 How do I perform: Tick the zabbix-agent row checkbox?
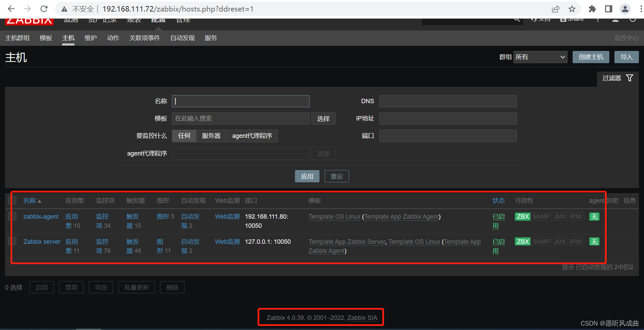pos(12,216)
